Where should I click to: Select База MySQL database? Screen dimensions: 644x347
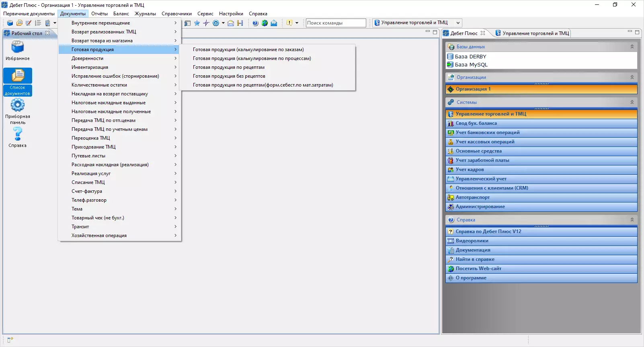click(541, 64)
